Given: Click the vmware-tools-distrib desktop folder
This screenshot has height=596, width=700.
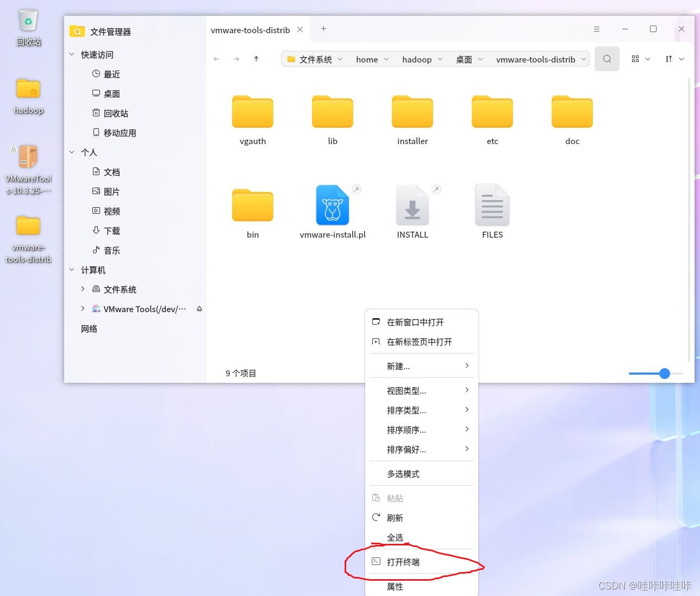Looking at the screenshot, I should click(28, 239).
